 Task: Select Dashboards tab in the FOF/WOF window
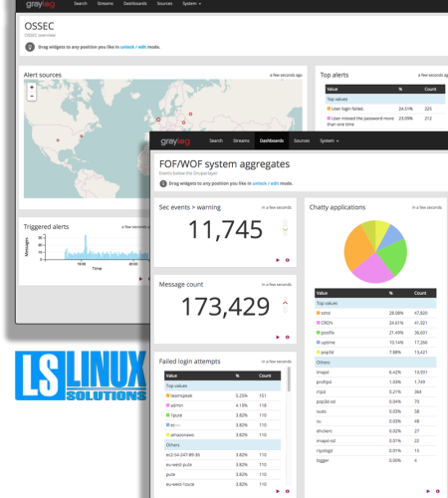[272, 140]
